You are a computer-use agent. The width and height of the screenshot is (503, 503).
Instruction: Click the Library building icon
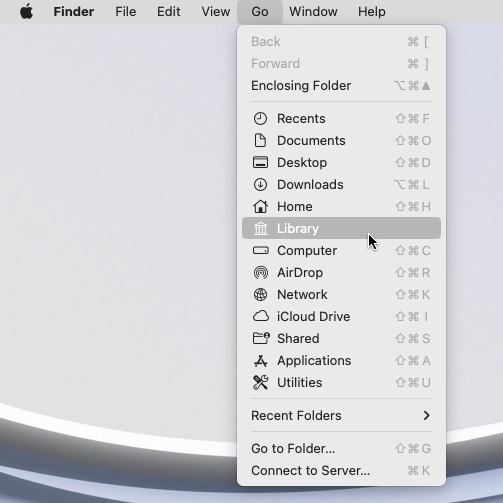point(260,229)
